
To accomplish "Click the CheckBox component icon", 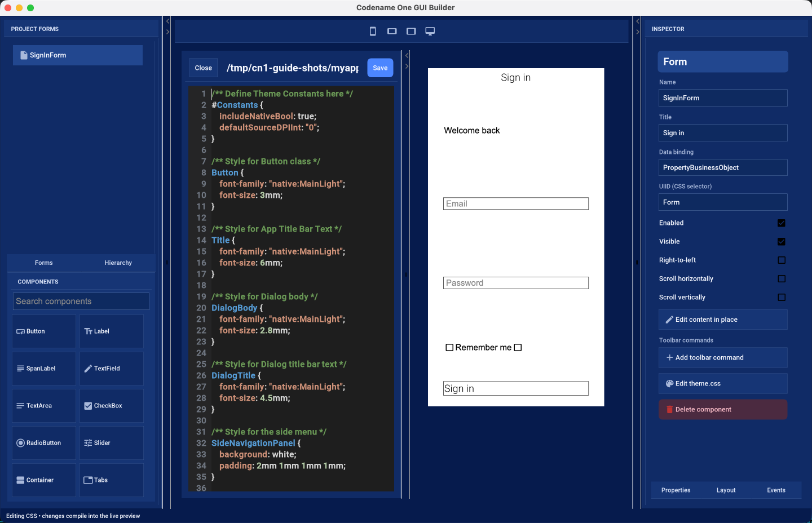I will pyautogui.click(x=88, y=406).
